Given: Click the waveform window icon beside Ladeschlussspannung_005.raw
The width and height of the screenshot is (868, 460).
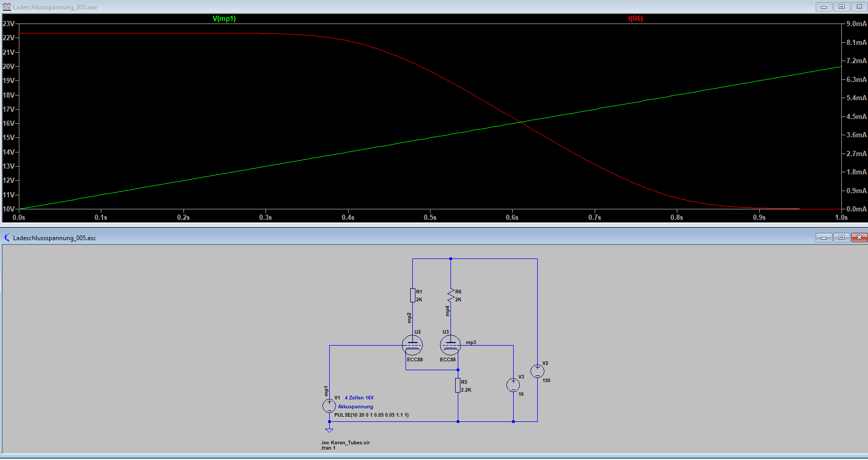Looking at the screenshot, I should click(x=7, y=7).
